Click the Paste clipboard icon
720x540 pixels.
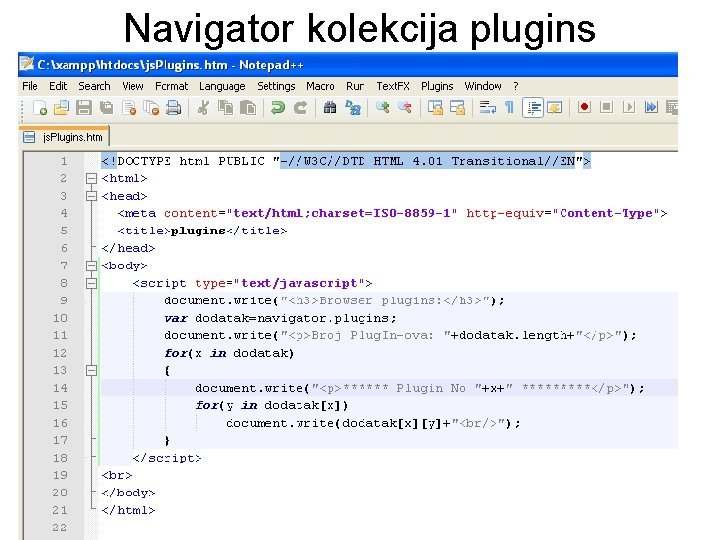click(248, 108)
